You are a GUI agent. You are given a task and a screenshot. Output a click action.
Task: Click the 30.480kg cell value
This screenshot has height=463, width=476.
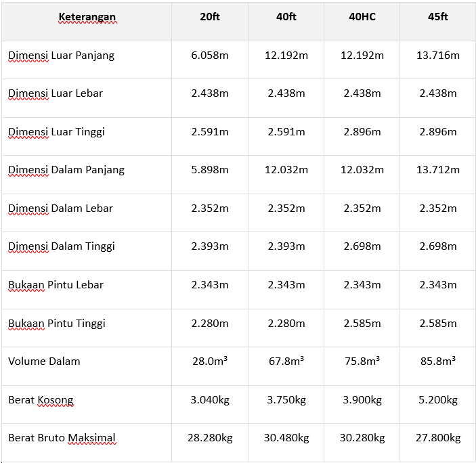tap(286, 438)
